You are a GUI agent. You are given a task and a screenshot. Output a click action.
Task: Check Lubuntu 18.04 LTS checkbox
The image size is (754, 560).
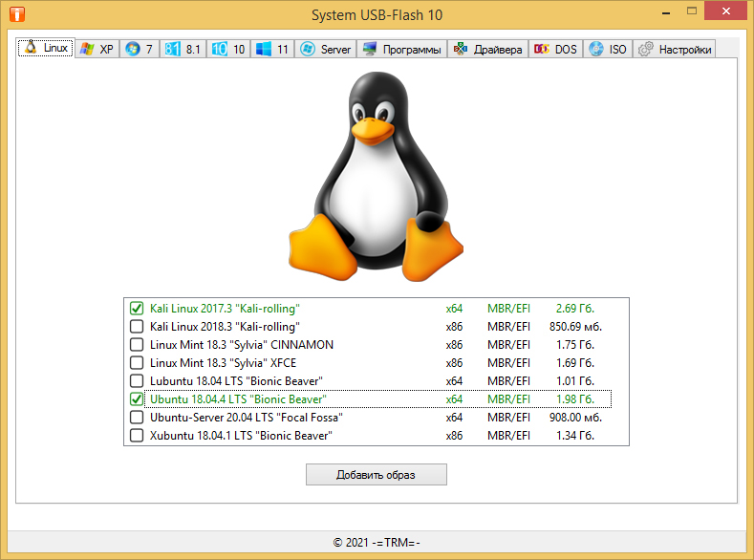137,380
